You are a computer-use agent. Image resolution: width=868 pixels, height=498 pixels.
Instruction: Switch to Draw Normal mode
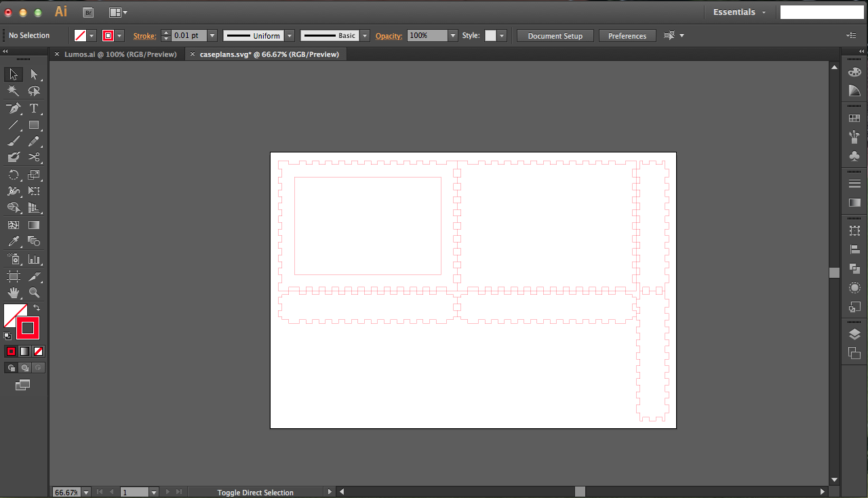pos(11,368)
